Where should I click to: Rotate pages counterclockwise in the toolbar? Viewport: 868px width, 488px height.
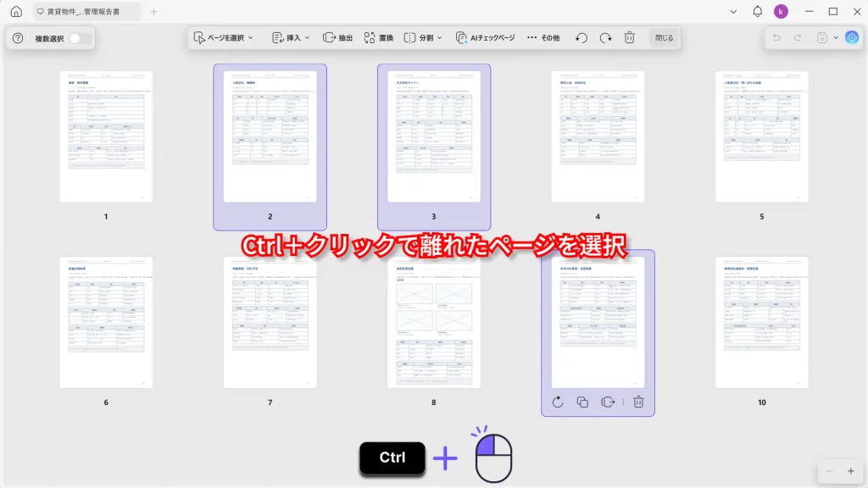pos(581,37)
